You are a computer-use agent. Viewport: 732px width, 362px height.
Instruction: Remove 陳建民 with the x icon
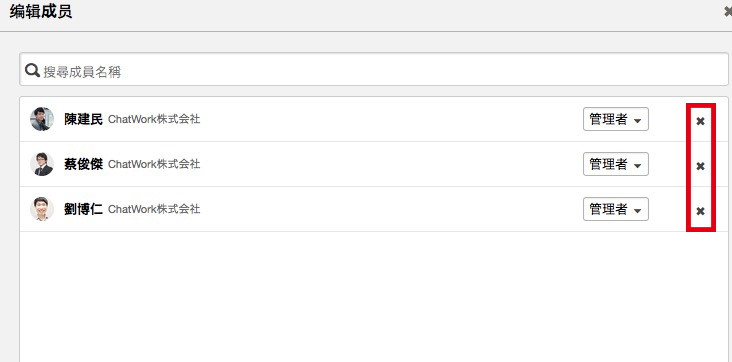[x=700, y=121]
